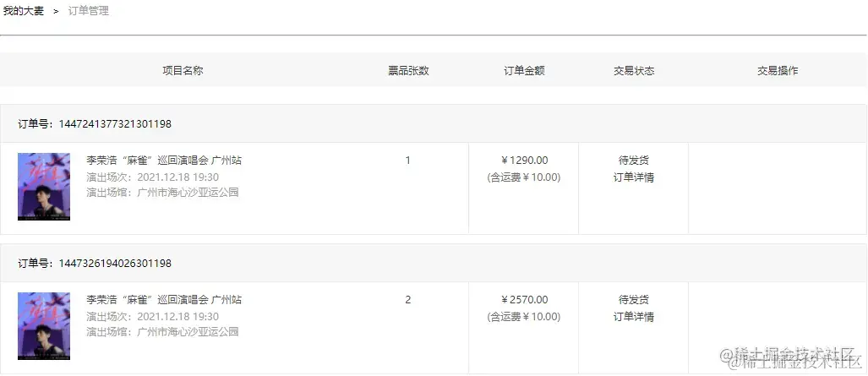Click the ¥1290.00 order amount
Image resolution: width=868 pixels, height=376 pixels.
coord(524,161)
